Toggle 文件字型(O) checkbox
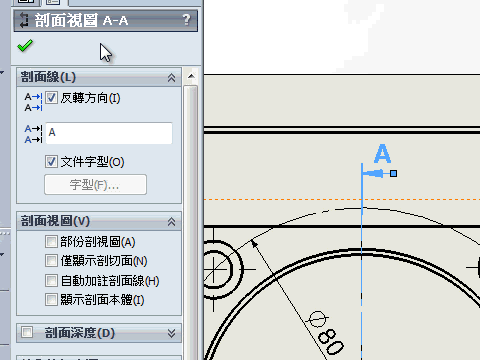The width and height of the screenshot is (480, 360). 51,162
